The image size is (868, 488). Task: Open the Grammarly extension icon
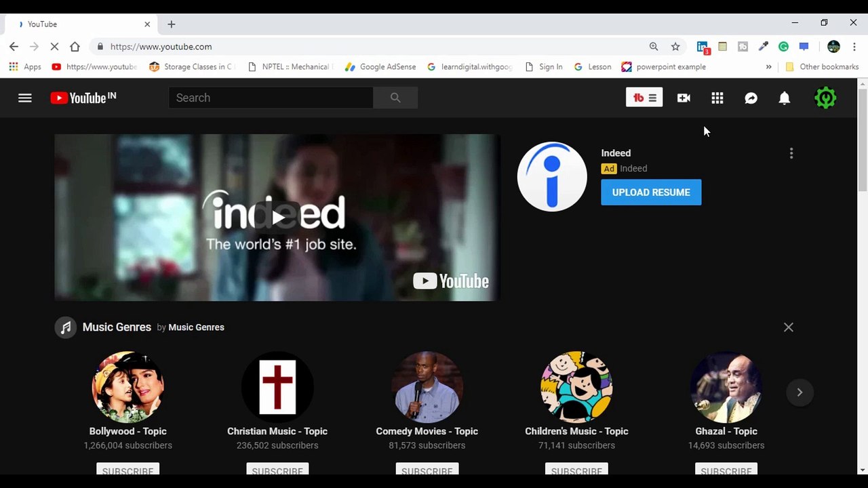[784, 47]
